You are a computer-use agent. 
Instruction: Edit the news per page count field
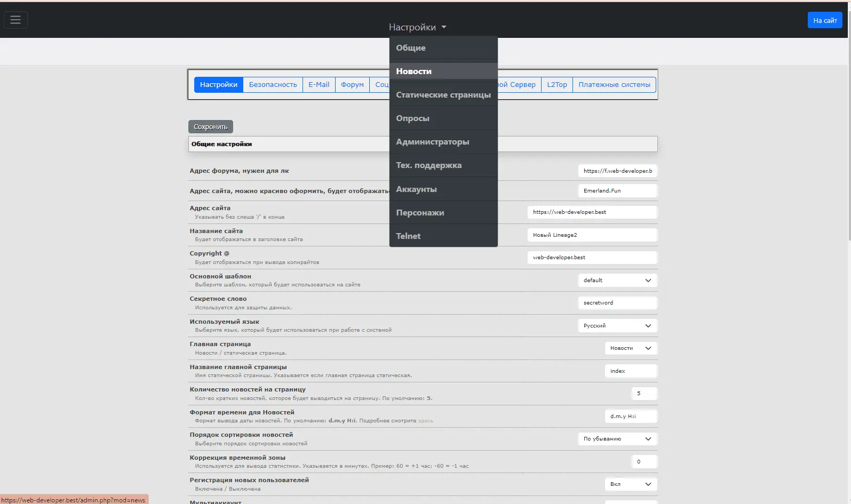(x=644, y=393)
